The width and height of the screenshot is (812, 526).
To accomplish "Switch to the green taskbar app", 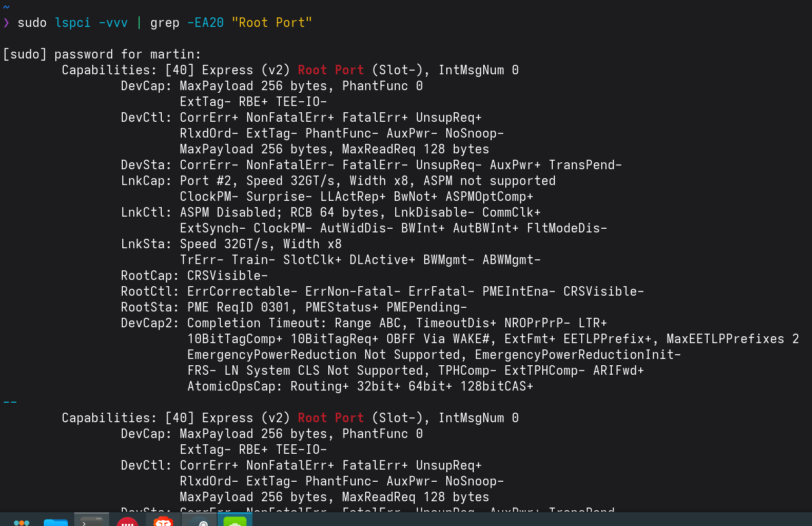I will (x=235, y=521).
